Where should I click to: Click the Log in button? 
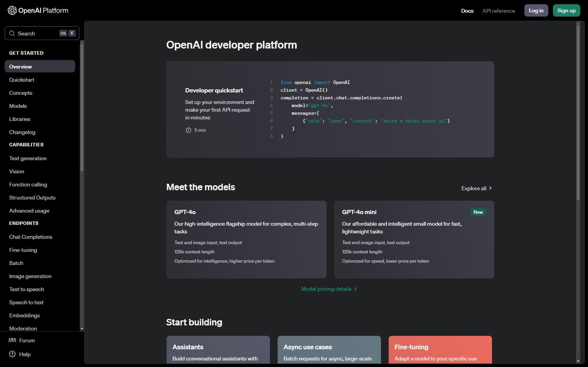[x=536, y=10]
